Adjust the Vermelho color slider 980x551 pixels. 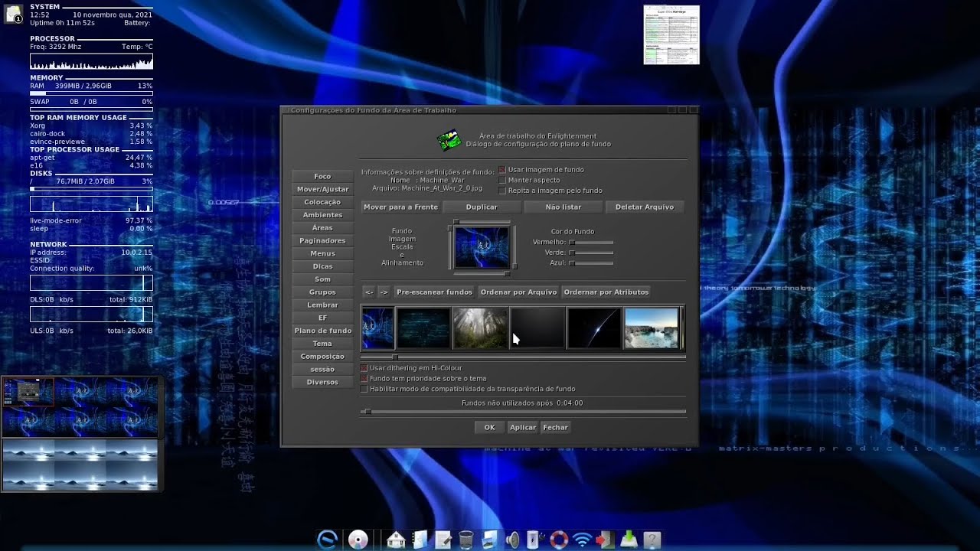point(591,243)
